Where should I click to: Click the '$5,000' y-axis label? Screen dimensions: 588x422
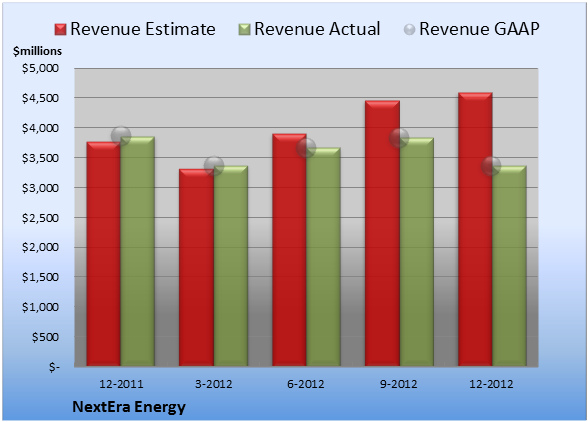[x=40, y=68]
